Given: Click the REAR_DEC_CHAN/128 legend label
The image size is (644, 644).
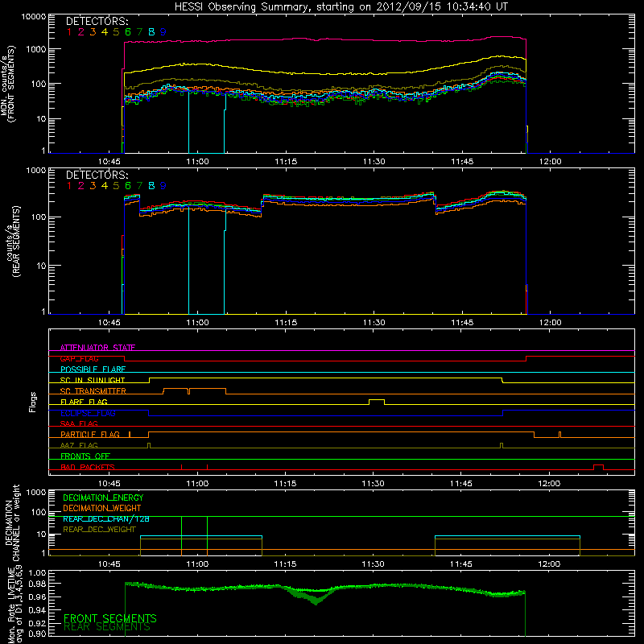Looking at the screenshot, I should pos(106,519).
